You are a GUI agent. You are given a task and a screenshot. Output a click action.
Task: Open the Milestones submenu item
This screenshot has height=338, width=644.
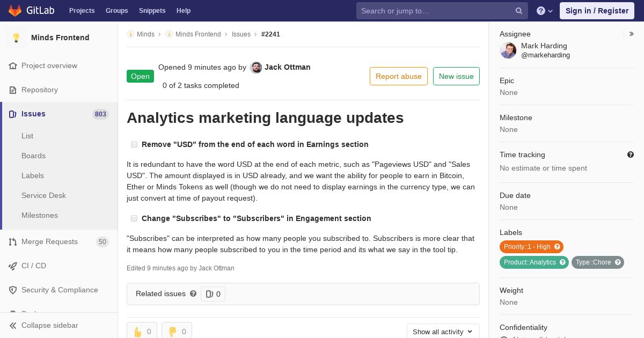click(40, 215)
